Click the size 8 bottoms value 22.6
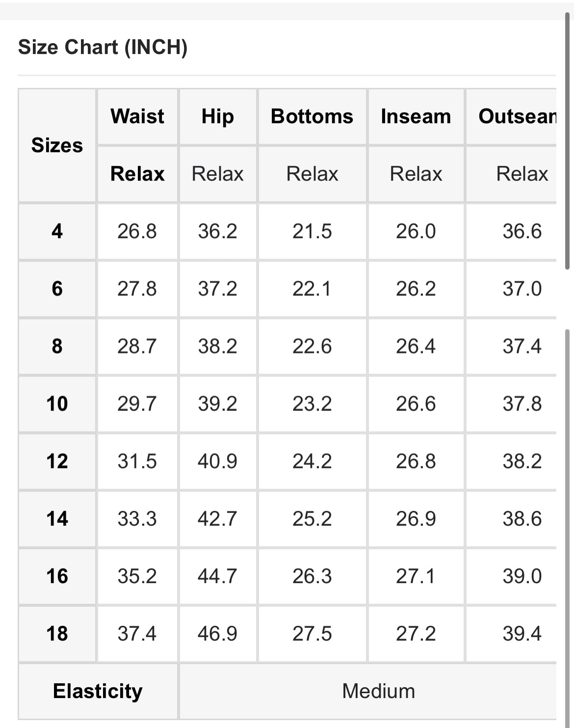Viewport: 574px width, 728px height. coord(312,347)
